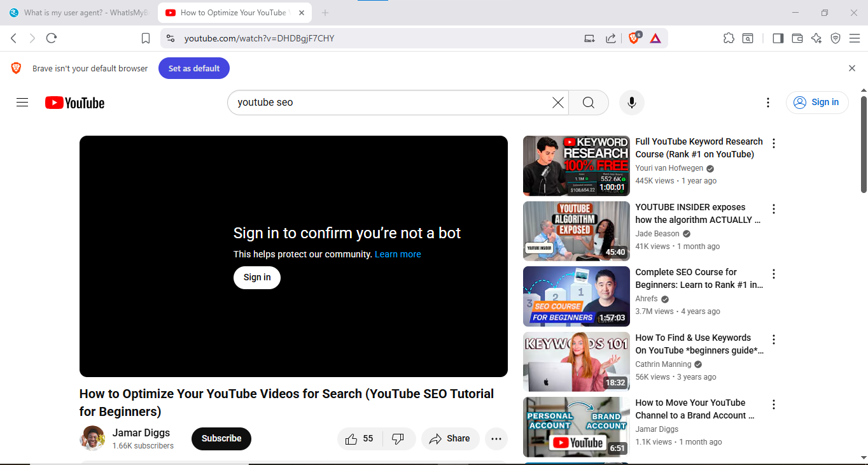Open Brave Rewards triangle icon
Screen dimensions: 868x465
point(655,38)
